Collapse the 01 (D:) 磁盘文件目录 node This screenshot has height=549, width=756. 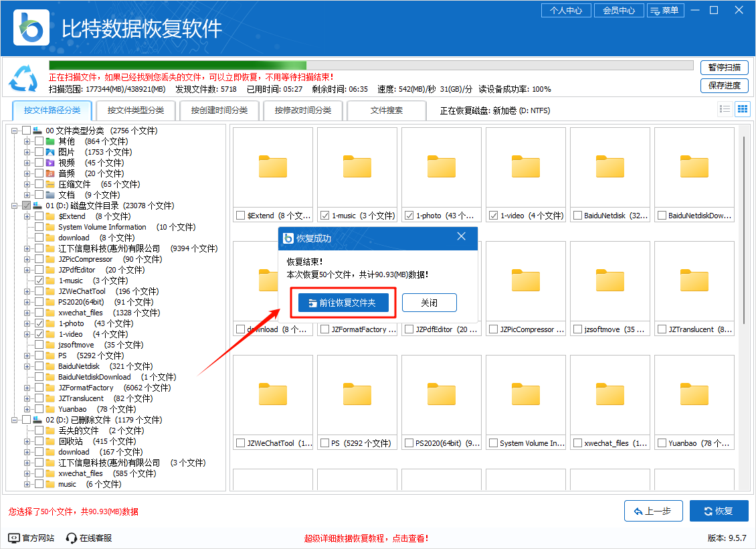tap(15, 206)
